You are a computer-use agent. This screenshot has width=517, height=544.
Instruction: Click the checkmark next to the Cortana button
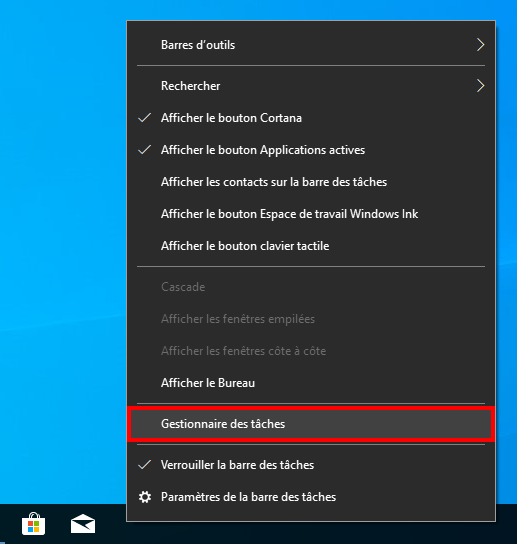(144, 118)
